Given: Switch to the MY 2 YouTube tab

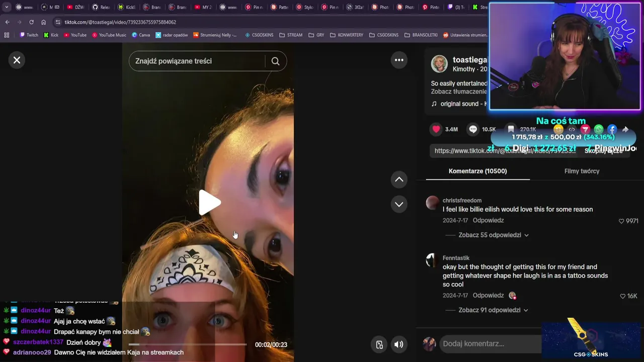Looking at the screenshot, I should 202,7.
